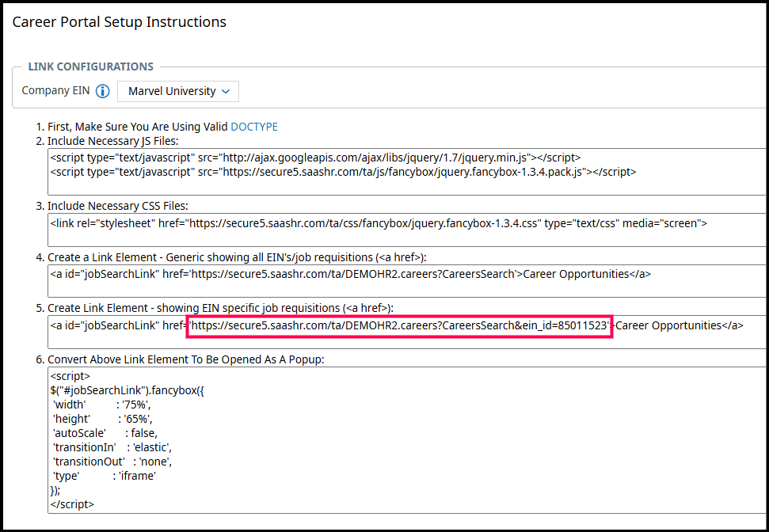The image size is (769, 532).
Task: Click the step 4 Generic link element text
Action: 237,257
